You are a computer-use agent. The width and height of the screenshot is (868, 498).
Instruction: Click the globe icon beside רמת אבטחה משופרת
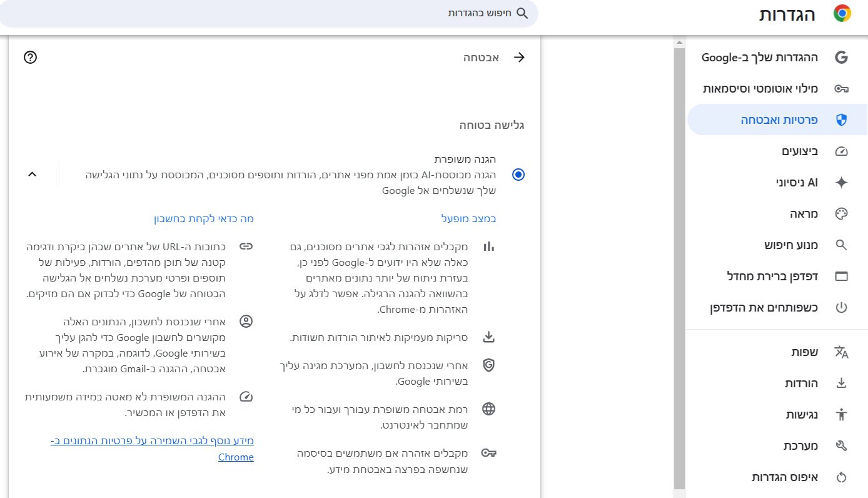[489, 409]
